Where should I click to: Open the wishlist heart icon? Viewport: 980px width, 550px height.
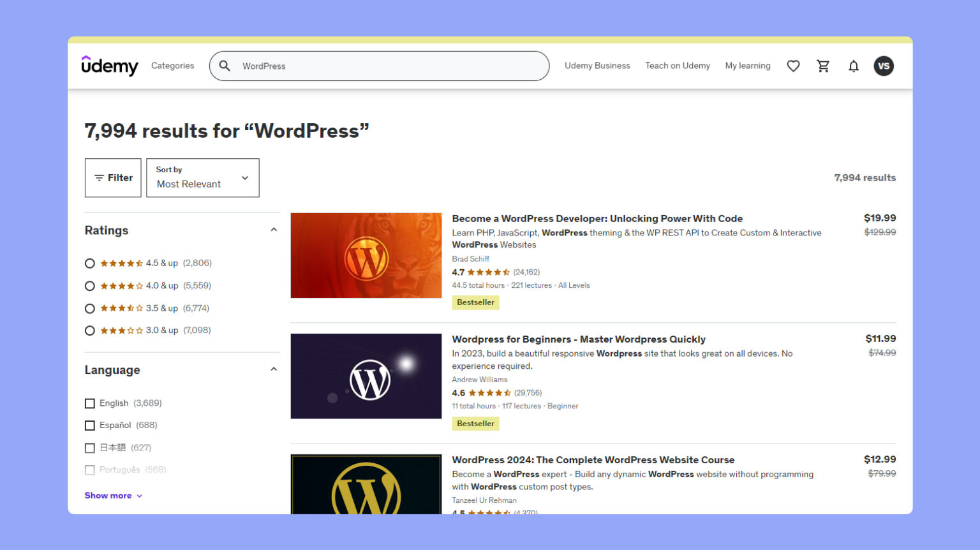(793, 66)
